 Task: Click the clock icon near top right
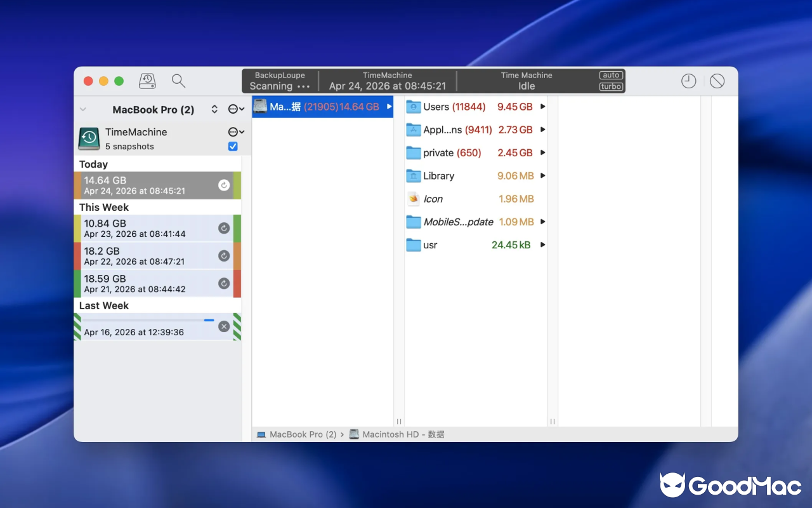[688, 81]
